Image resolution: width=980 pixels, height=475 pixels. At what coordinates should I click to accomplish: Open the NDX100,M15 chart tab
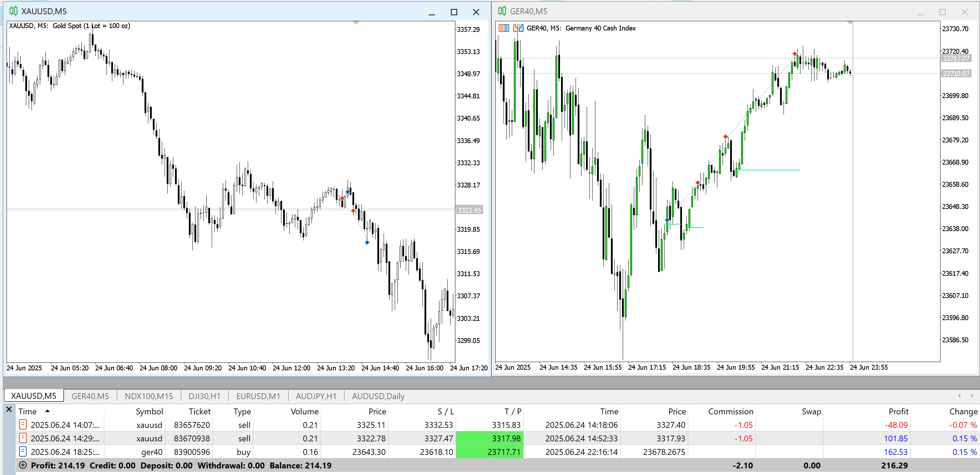[x=149, y=396]
